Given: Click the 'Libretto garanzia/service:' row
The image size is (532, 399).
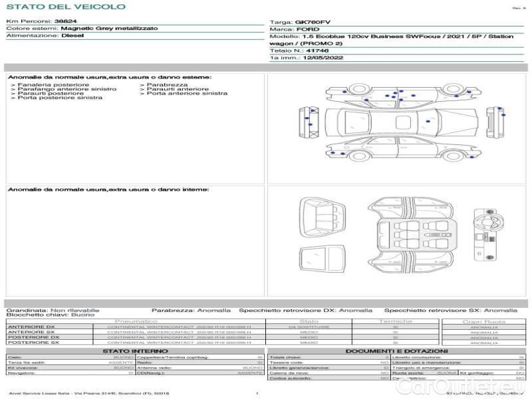Looking at the screenshot, I should coord(329,368).
